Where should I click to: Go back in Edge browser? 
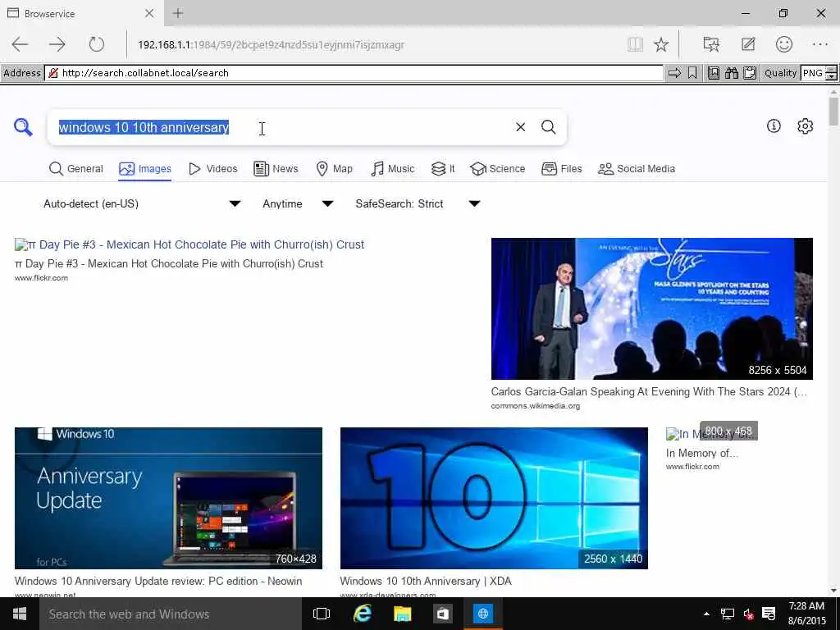pyautogui.click(x=20, y=44)
